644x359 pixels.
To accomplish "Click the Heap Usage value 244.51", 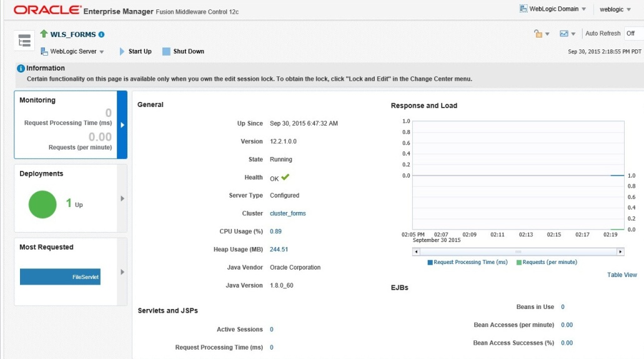I will [279, 250].
